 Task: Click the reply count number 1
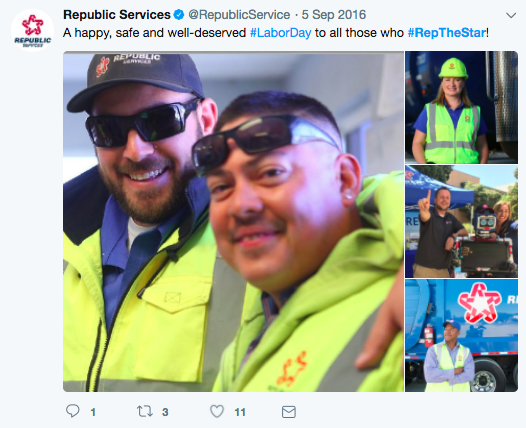[93, 412]
